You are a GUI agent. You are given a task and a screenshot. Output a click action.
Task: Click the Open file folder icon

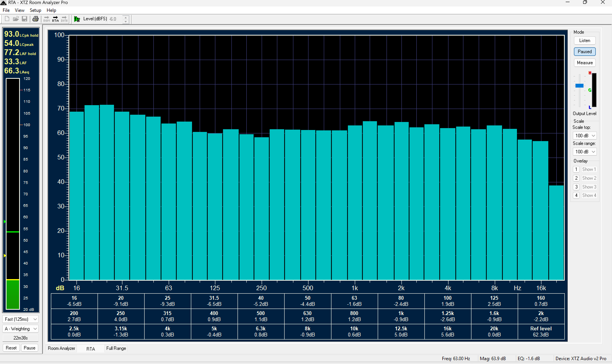(16, 19)
